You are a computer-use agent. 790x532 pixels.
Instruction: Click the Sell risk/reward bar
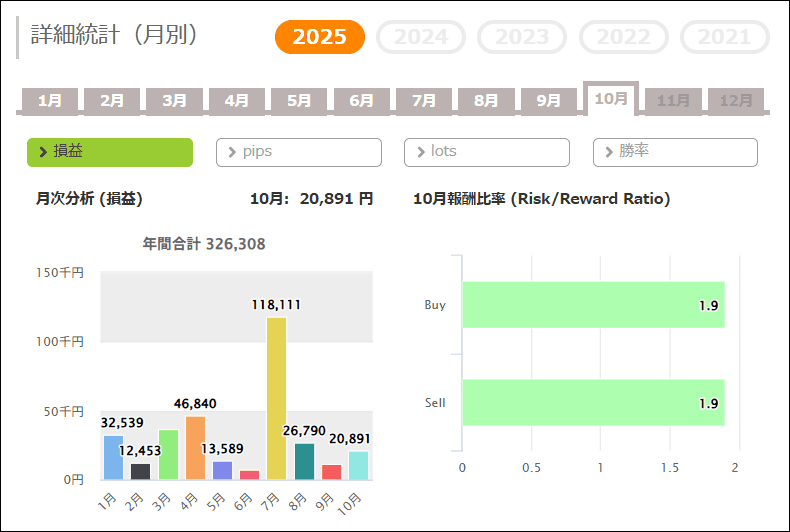click(592, 403)
